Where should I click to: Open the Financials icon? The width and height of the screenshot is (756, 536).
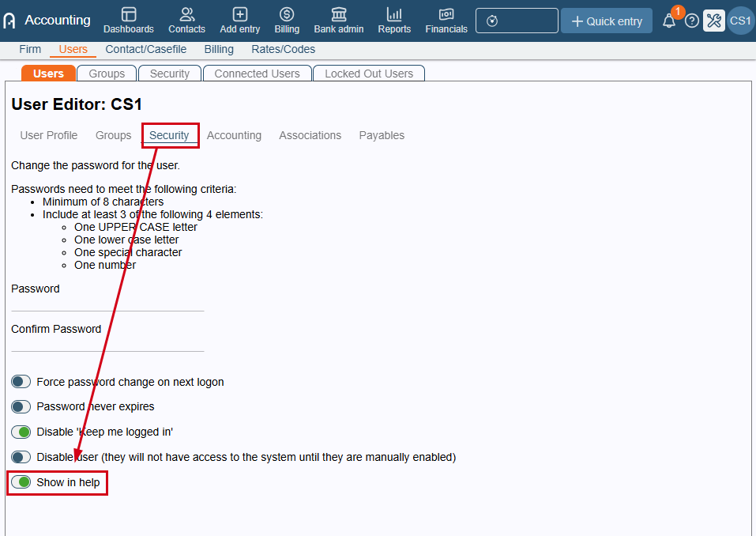click(x=446, y=14)
